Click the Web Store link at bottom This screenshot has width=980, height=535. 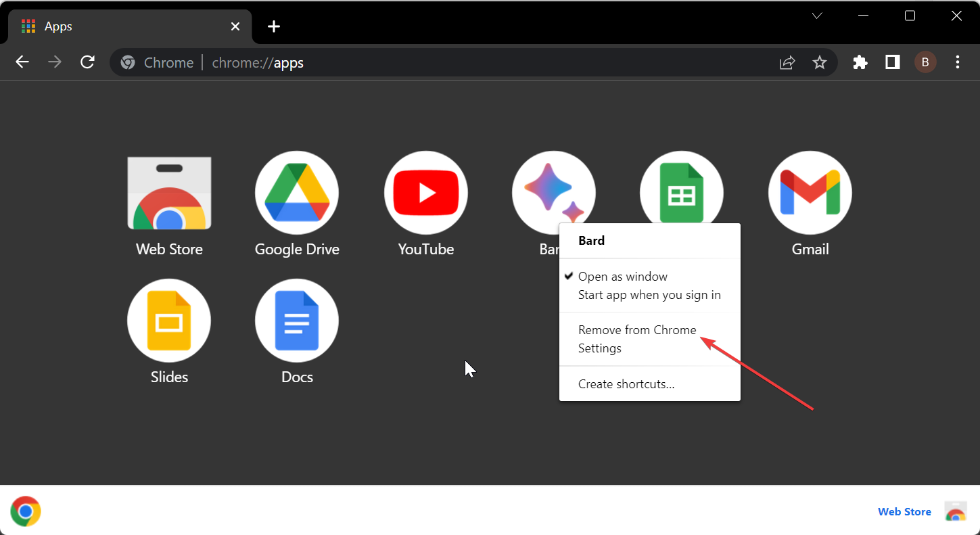coord(904,512)
